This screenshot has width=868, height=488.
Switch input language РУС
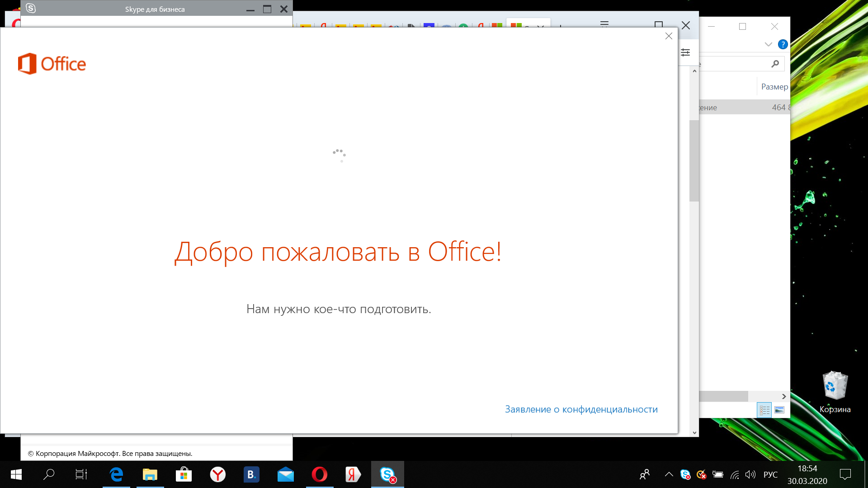click(770, 475)
